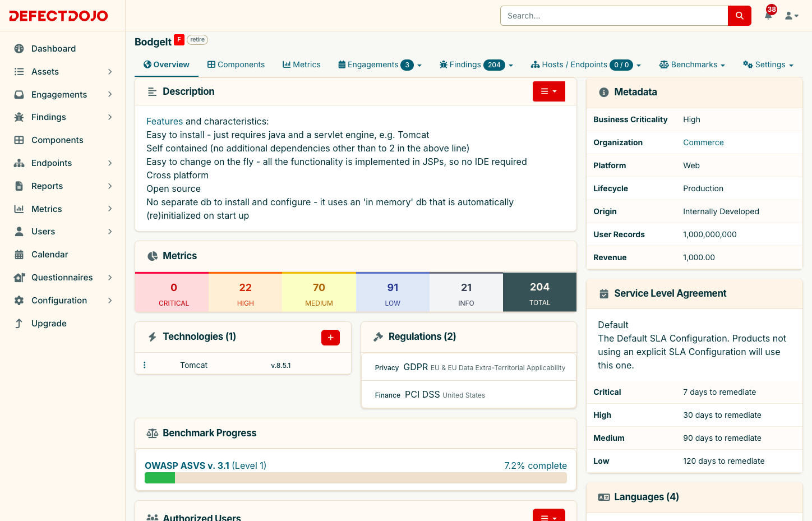Open the Tomcat row three-dot menu

145,365
